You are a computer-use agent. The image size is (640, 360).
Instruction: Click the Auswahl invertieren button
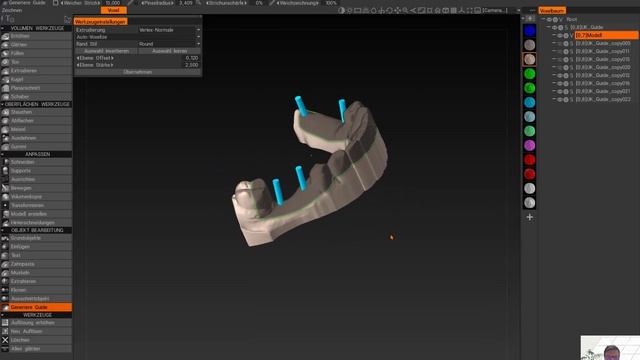pyautogui.click(x=107, y=51)
